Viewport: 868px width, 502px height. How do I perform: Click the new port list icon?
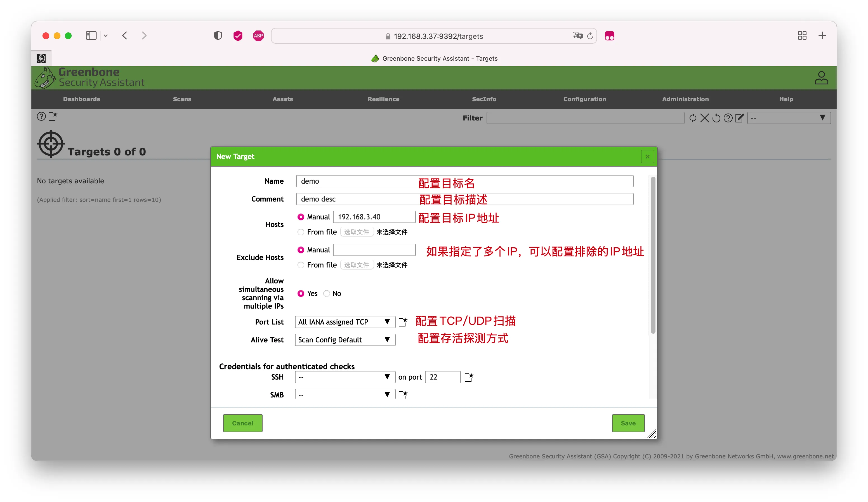[x=403, y=322]
